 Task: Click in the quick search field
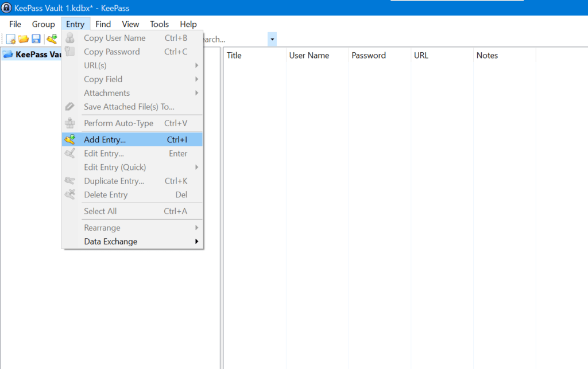pyautogui.click(x=235, y=39)
